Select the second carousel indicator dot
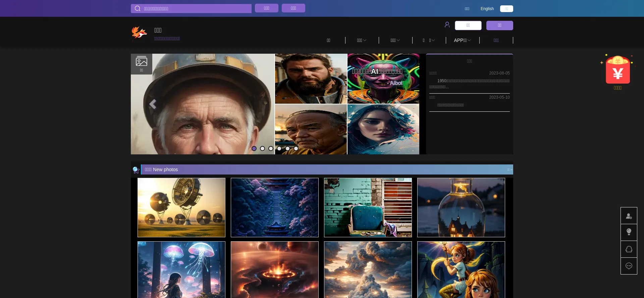 click(262, 148)
